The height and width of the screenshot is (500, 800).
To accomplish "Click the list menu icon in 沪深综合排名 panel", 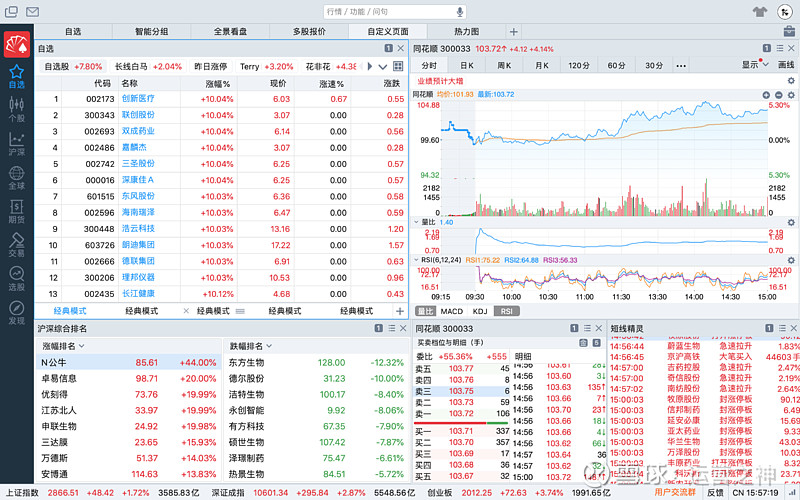I will point(392,328).
